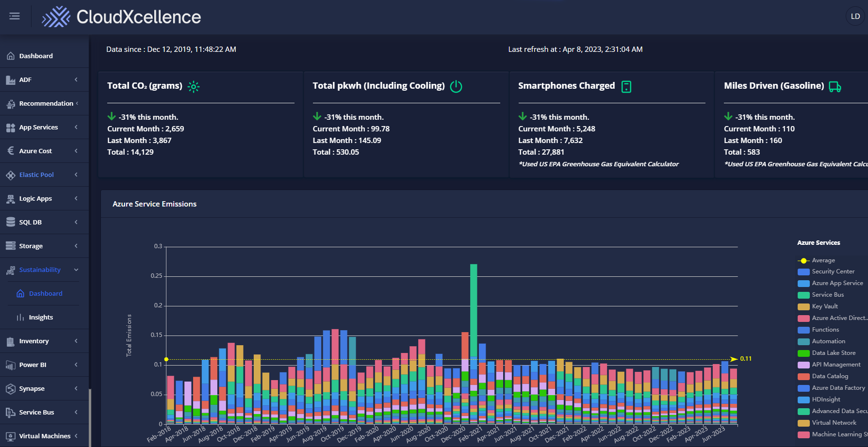Viewport: 868px width, 447px height.
Task: Click the Total CO₂ sun icon
Action: tap(194, 87)
